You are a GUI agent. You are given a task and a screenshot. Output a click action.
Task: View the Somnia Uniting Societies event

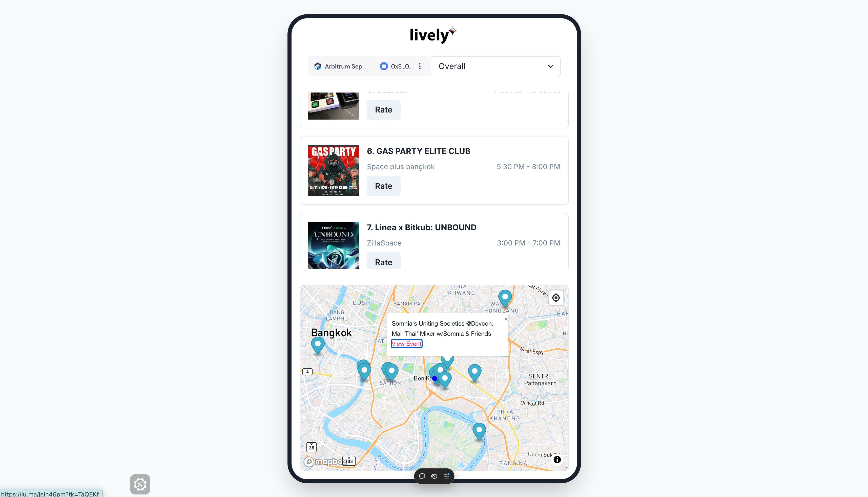pos(406,344)
